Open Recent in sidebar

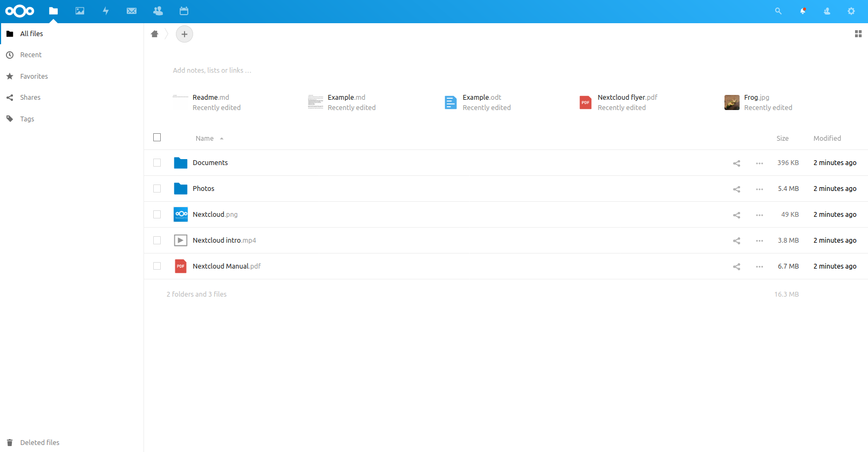pyautogui.click(x=72, y=55)
